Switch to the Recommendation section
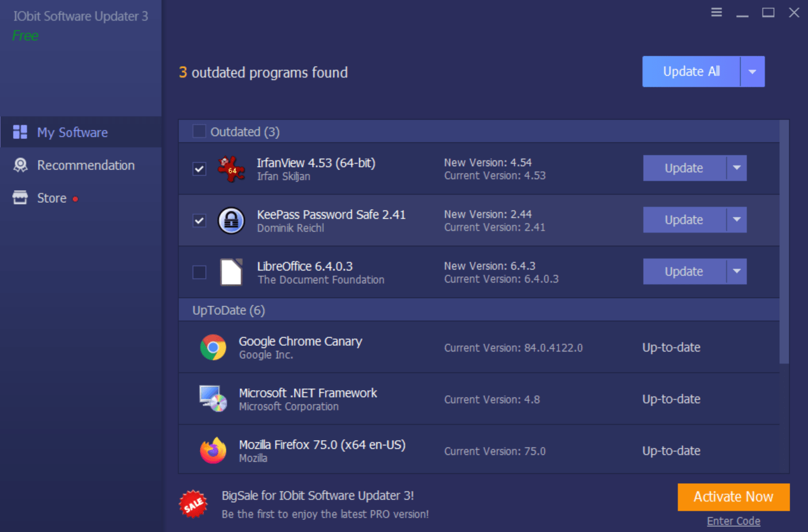 86,165
